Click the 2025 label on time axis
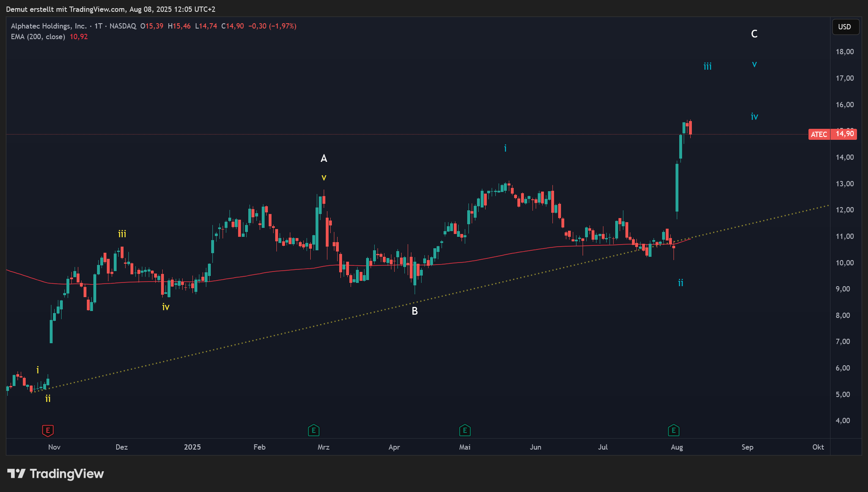 point(192,447)
